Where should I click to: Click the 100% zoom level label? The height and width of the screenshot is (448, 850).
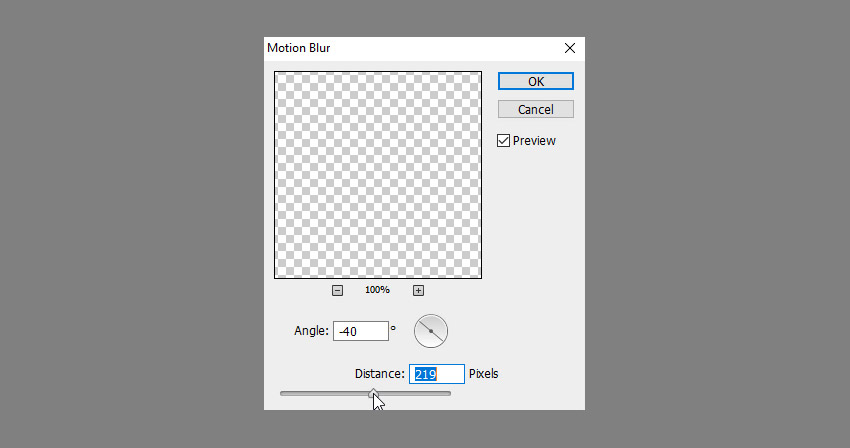click(377, 290)
